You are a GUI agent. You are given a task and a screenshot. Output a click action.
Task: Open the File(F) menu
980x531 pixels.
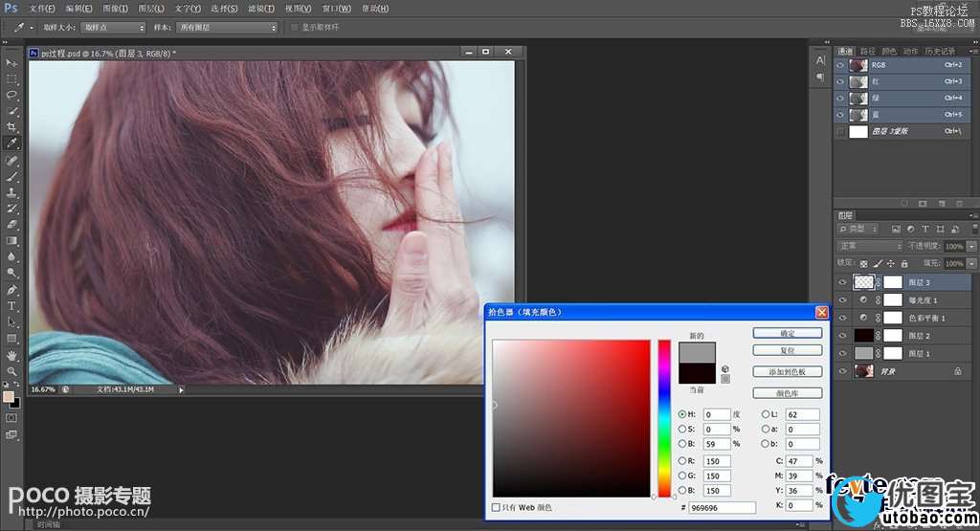coord(42,8)
